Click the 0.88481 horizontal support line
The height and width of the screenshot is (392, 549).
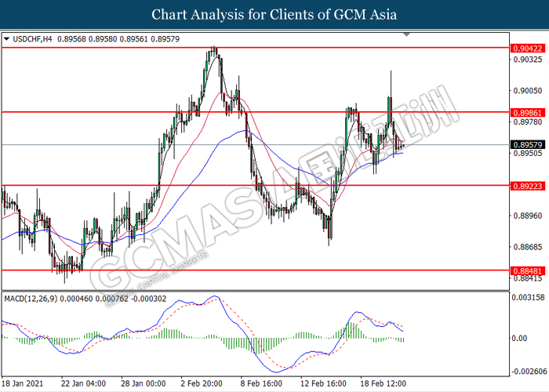point(256,270)
